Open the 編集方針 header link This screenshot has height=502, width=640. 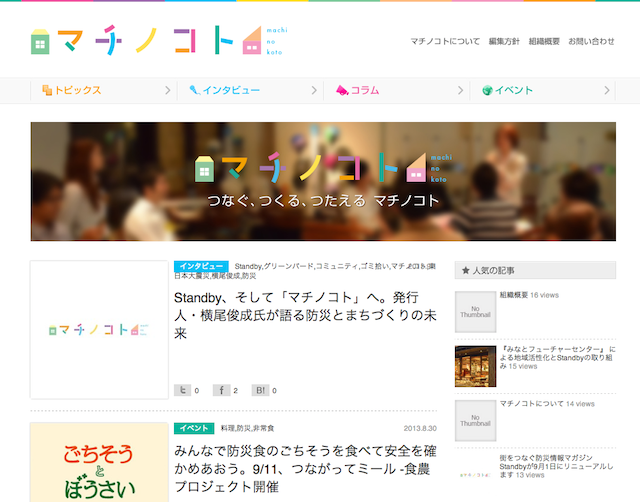pyautogui.click(x=504, y=41)
